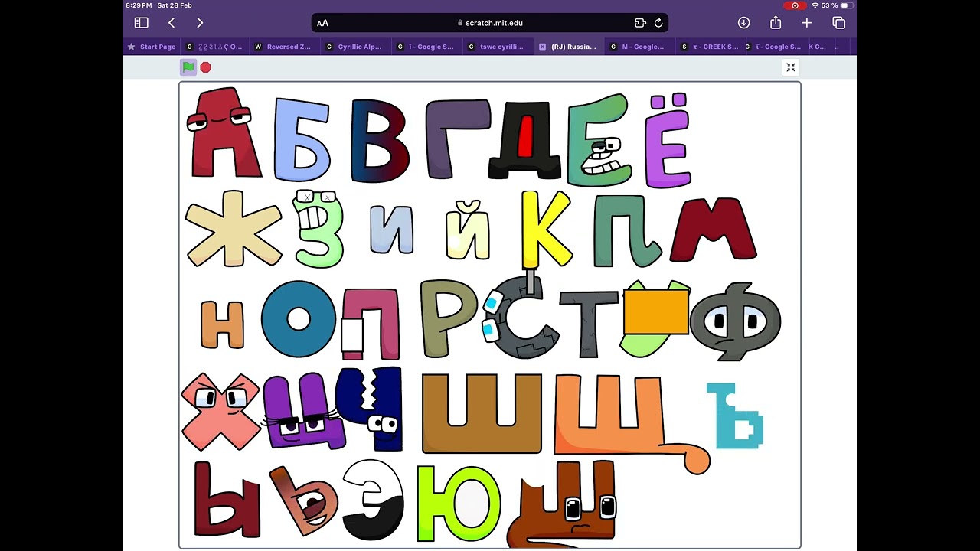Click the red stop button
The height and width of the screenshot is (551, 980).
tap(205, 67)
